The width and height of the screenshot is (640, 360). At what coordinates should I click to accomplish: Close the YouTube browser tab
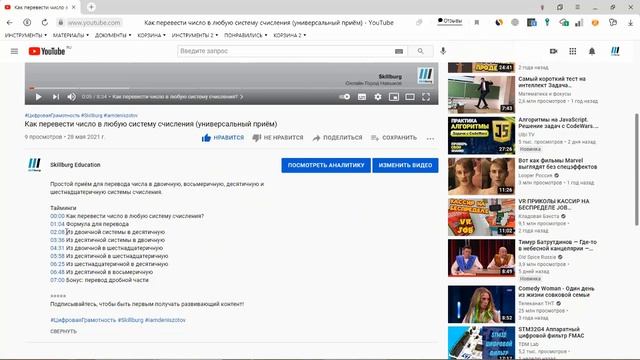pos(73,7)
